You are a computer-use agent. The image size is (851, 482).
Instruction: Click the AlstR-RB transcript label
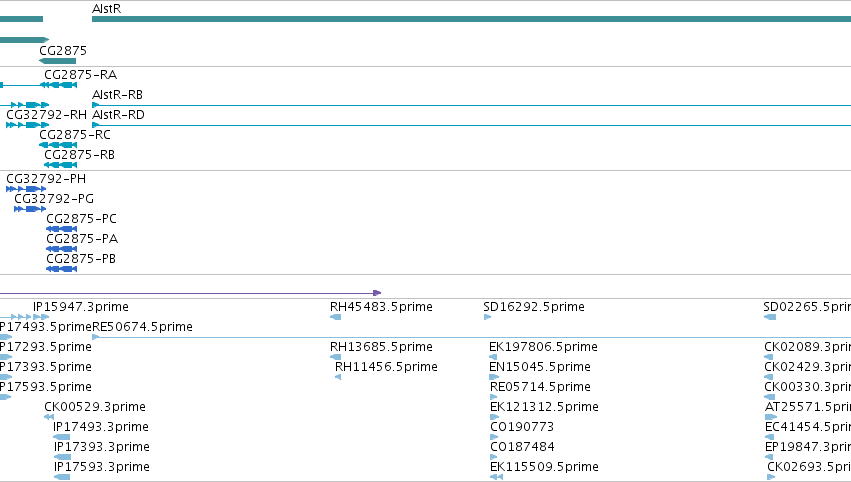click(117, 95)
